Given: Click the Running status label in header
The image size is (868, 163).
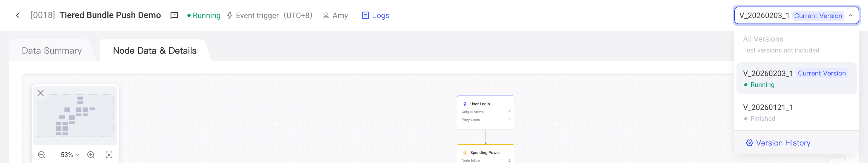Looking at the screenshot, I should [204, 16].
